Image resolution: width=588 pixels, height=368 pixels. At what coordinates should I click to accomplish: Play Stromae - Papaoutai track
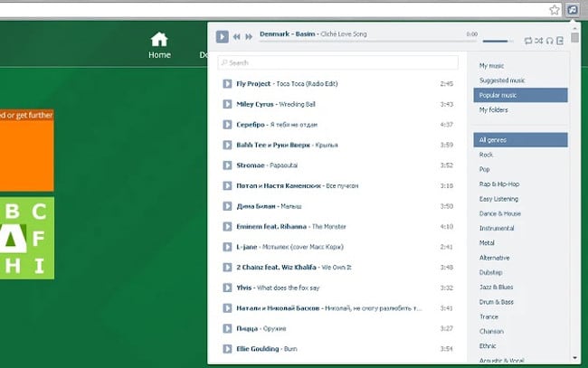227,165
